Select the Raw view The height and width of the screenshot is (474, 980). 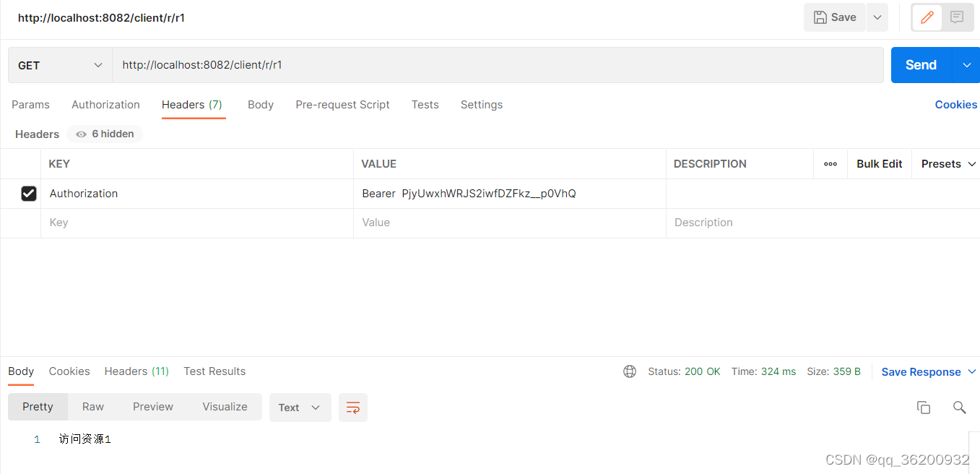93,407
